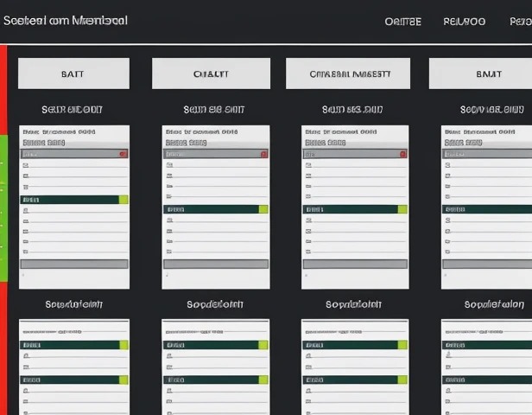Viewport: 532px width, 415px height.
Task: Toggle the green square in the panel under CITAEBIL MASETT
Action: 402,209
